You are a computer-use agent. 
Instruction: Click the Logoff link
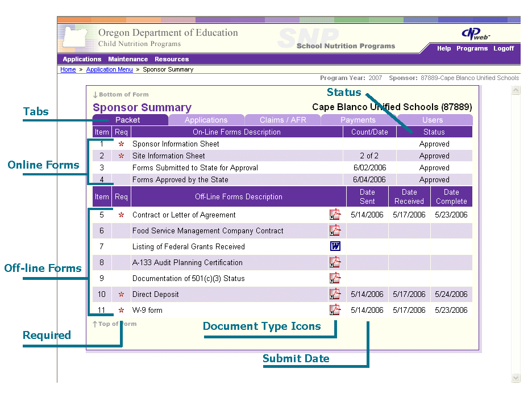coord(504,48)
